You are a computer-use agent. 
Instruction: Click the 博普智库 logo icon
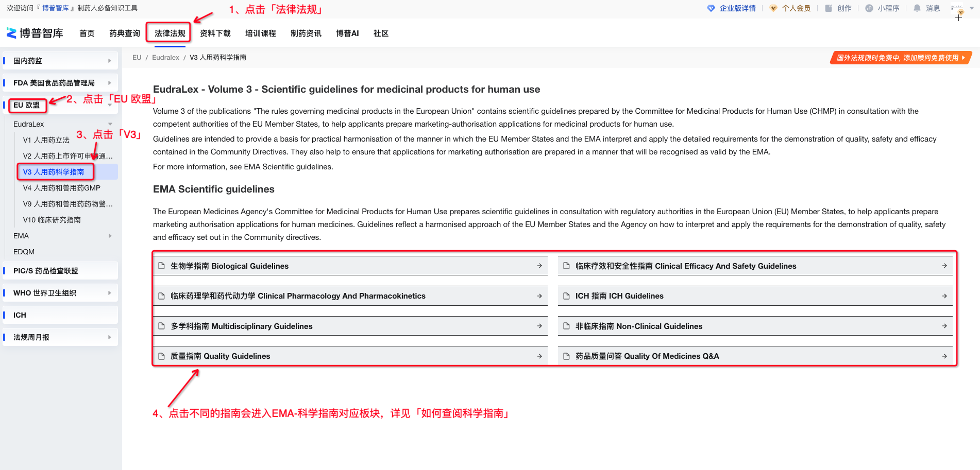tap(11, 33)
